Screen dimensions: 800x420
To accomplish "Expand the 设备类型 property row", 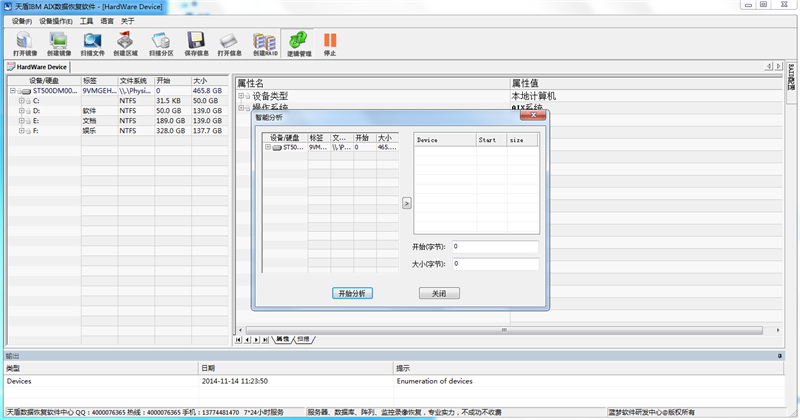I will (x=241, y=96).
